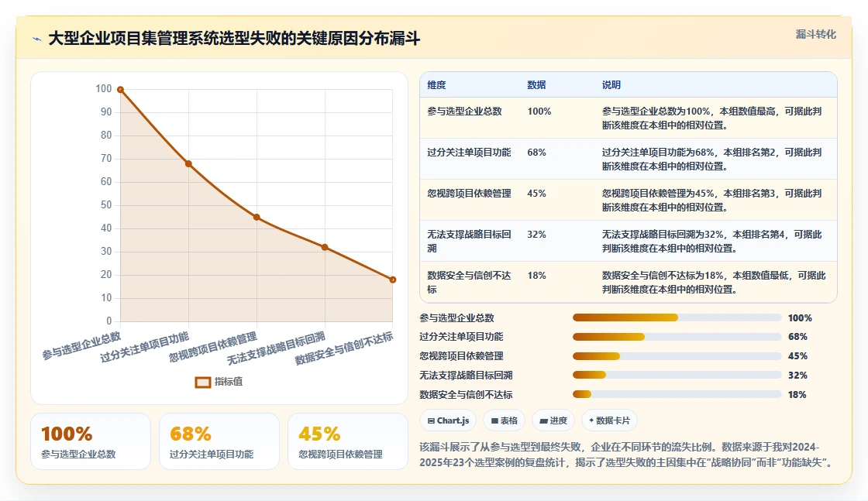Open the 45% 忽视跨项目依赖管理 stat card

pyautogui.click(x=348, y=441)
